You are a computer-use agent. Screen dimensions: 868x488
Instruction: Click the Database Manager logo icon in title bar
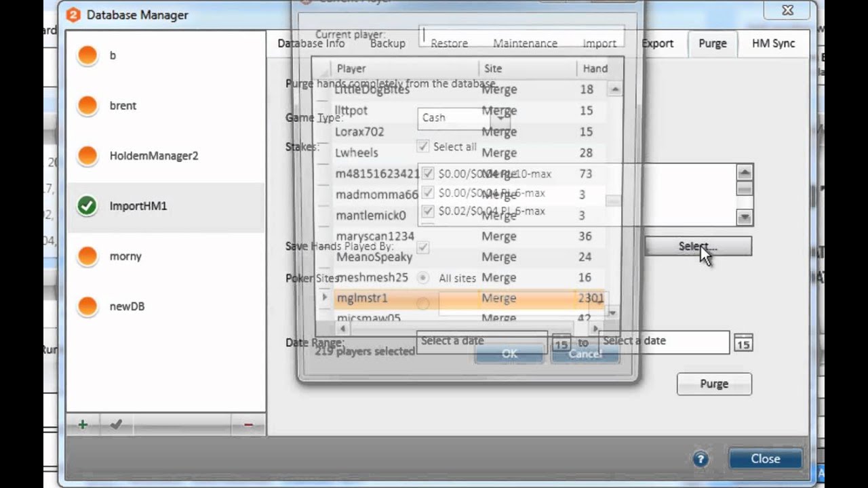[73, 14]
